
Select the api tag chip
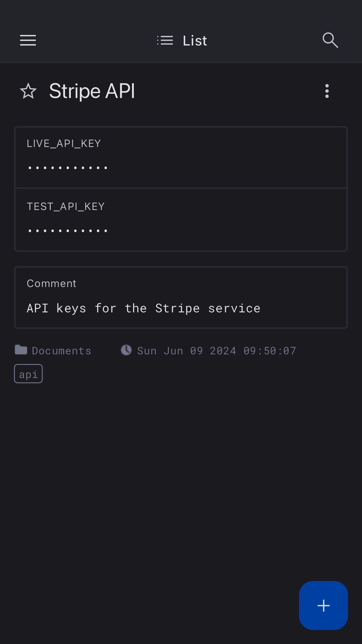[28, 374]
